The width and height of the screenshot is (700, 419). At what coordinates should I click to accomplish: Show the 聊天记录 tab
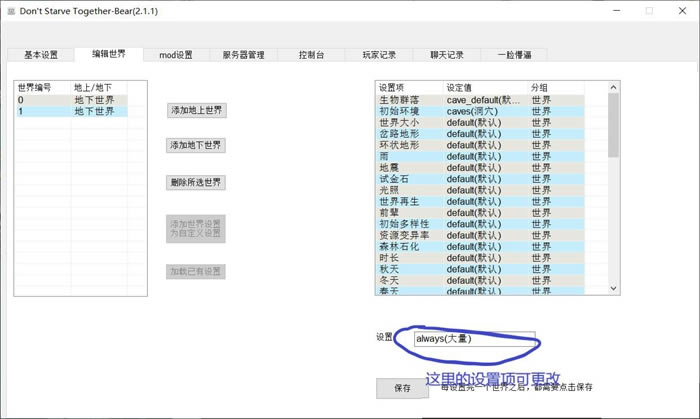pyautogui.click(x=447, y=55)
